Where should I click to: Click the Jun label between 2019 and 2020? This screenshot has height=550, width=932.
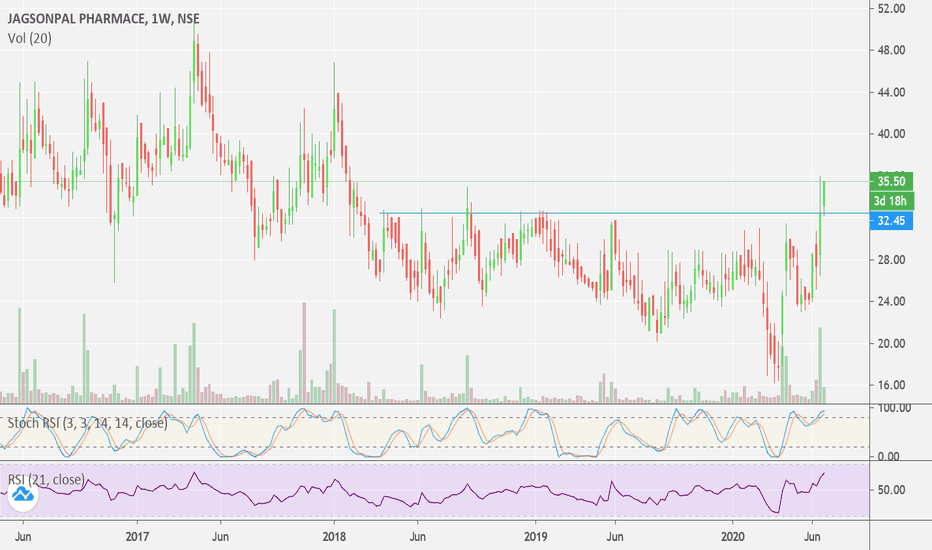point(615,536)
